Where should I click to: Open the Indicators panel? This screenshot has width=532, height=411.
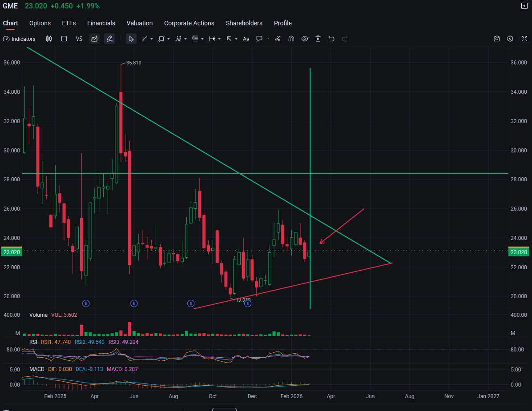[x=19, y=39]
